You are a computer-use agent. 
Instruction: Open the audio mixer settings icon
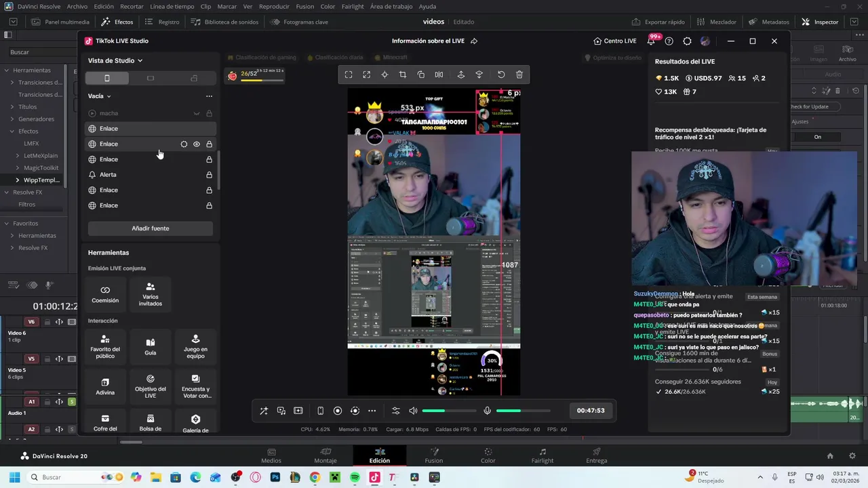tap(396, 411)
